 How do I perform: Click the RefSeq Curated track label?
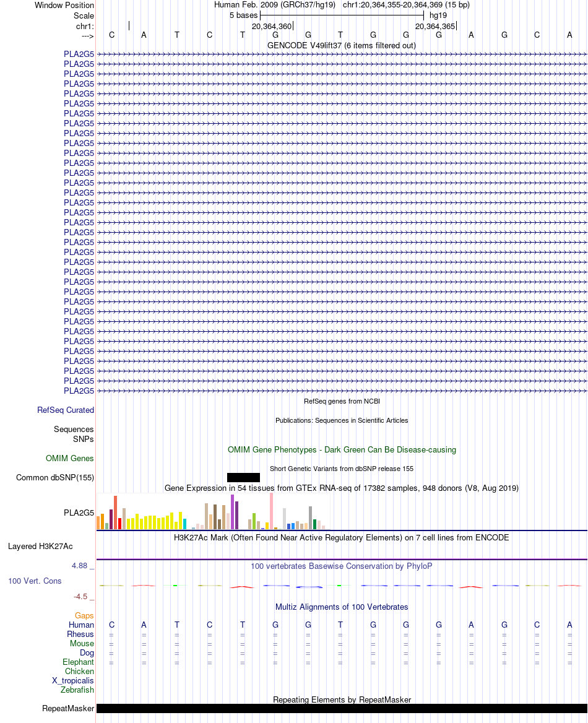(x=66, y=410)
